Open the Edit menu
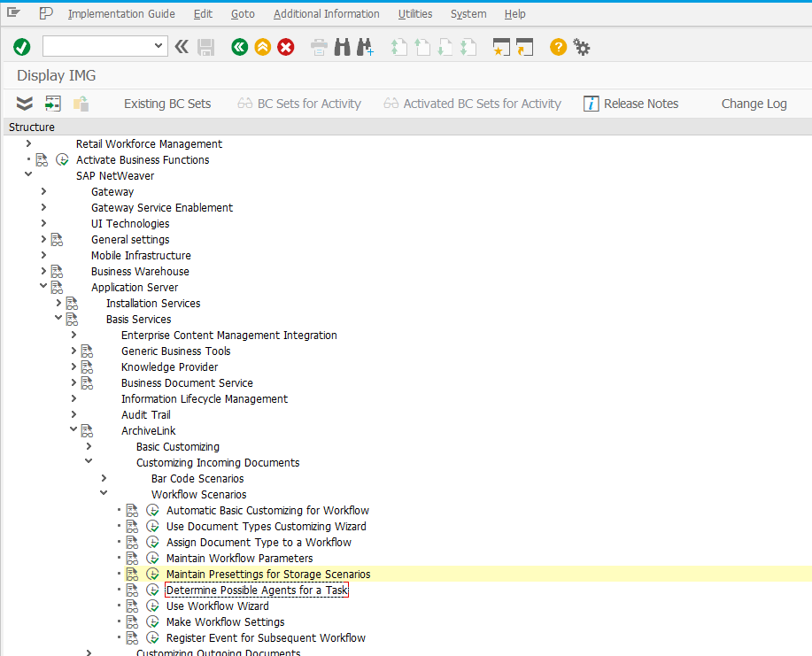This screenshot has height=656, width=812. coord(203,14)
